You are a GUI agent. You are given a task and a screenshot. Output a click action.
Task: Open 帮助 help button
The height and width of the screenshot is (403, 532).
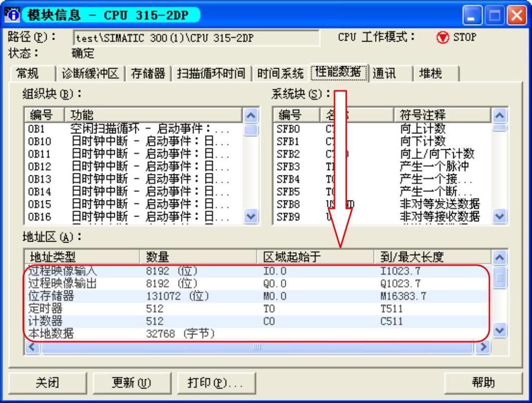(483, 382)
